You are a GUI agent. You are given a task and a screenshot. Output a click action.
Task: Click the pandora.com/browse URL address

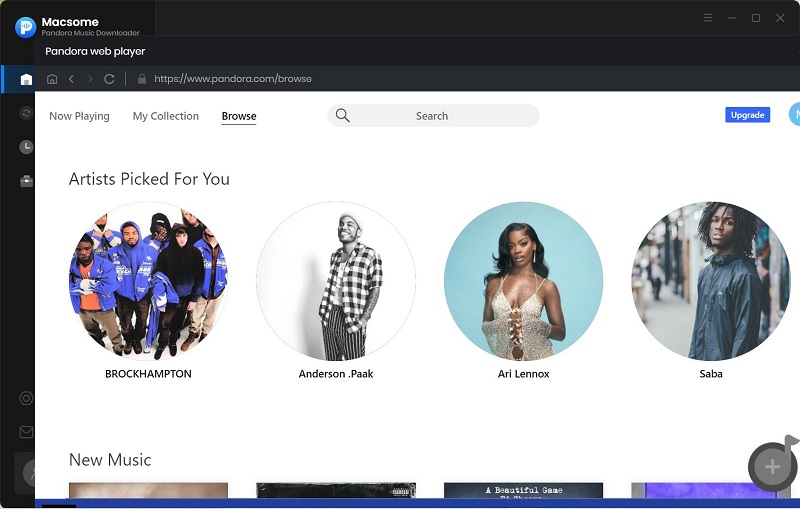233,79
